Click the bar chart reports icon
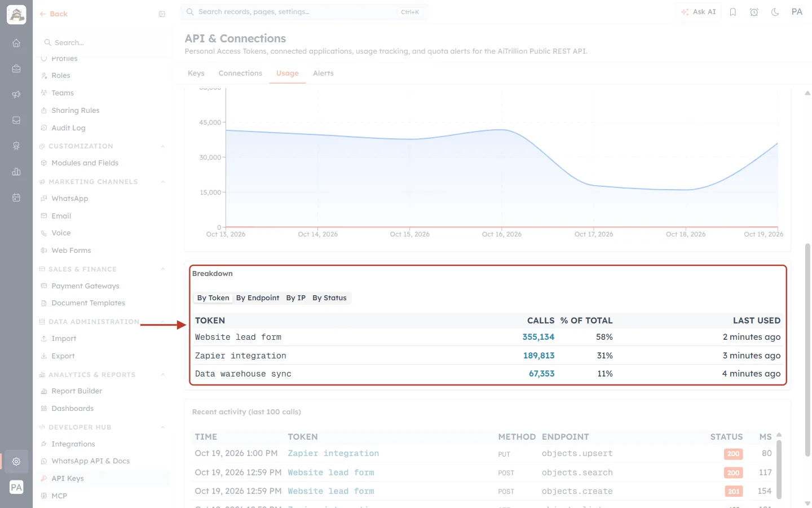Screen dimensions: 812x508 pyautogui.click(x=16, y=172)
